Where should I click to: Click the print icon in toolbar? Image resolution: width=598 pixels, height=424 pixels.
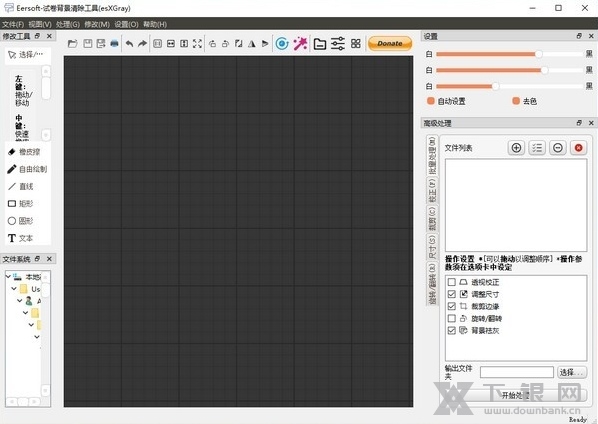(114, 43)
